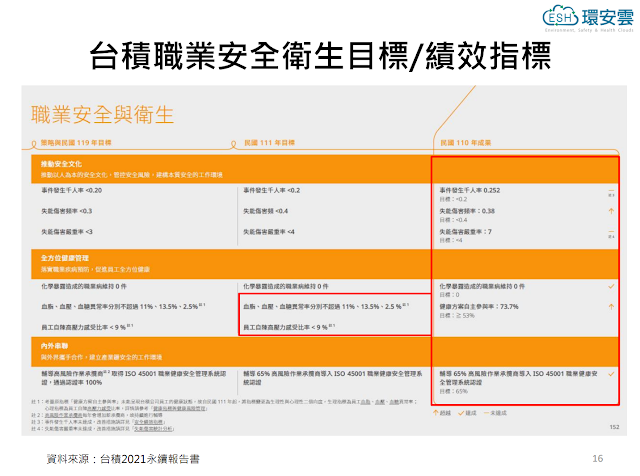Screen dimensions: 640x476
Task: Click the text 失能傷害頻 <0.4
Action: click(265, 211)
